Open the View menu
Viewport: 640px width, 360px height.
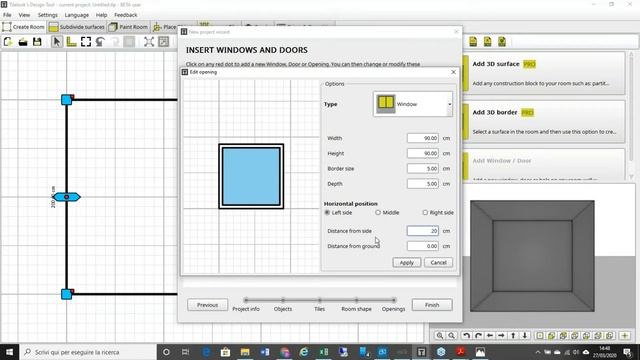tap(24, 15)
